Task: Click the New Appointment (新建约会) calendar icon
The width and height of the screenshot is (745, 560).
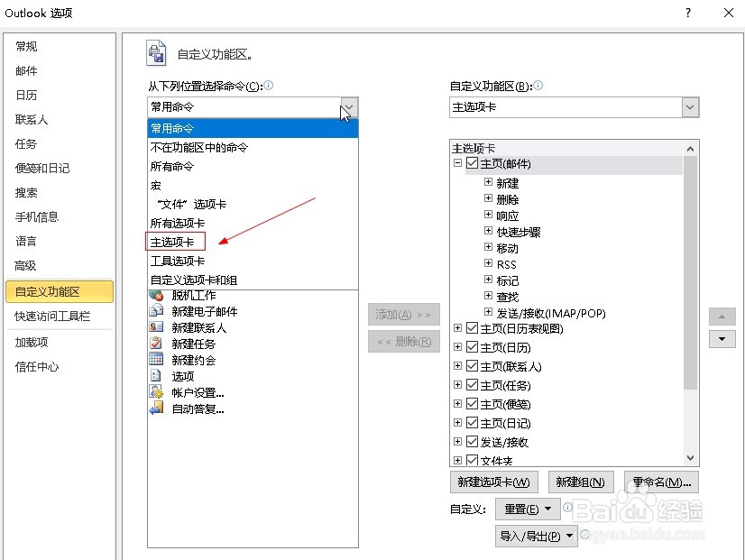Action: point(156,359)
